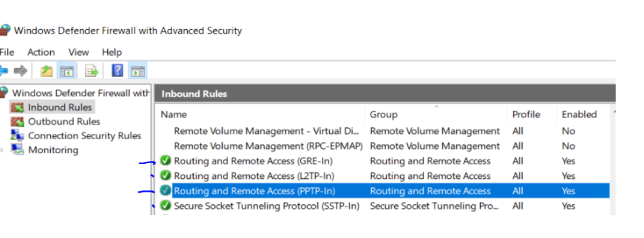Select Routing and Remote Access (PPTP-In) rule
This screenshot has width=644, height=238.
click(255, 191)
